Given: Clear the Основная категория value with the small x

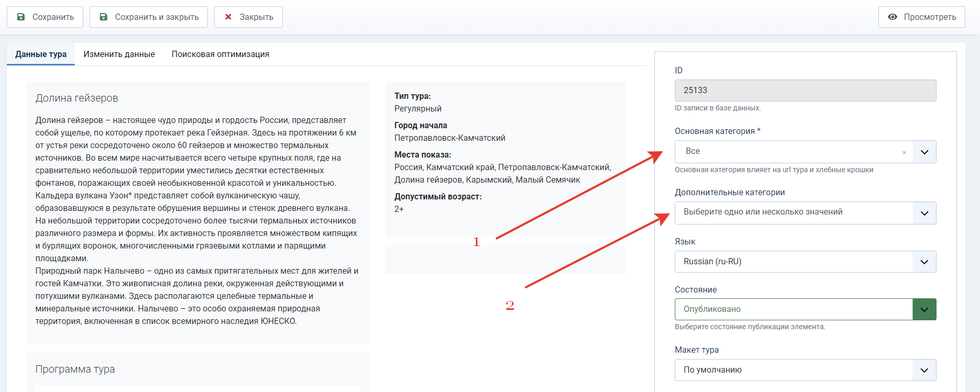Looking at the screenshot, I should 904,153.
